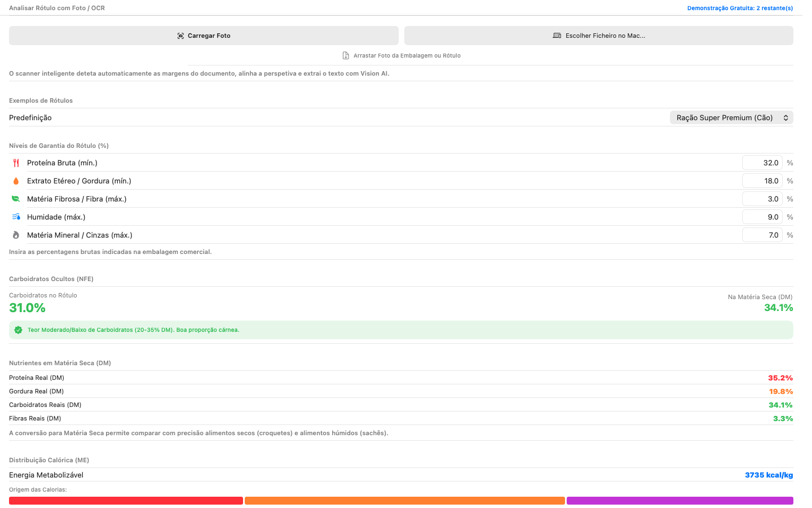Click the camera viewfinder icon on Carregar Foto

pos(180,36)
